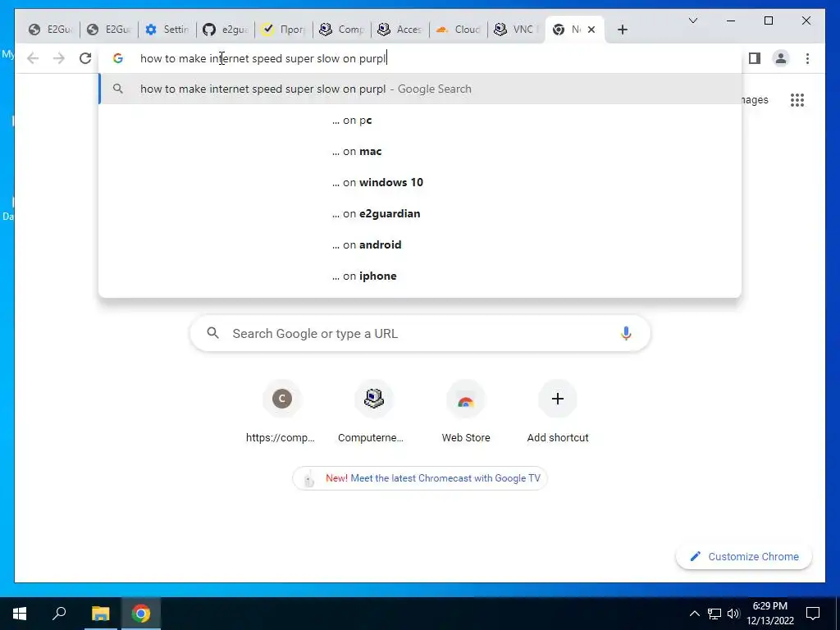This screenshot has width=840, height=630.
Task: Open the network tray icon
Action: click(x=714, y=614)
